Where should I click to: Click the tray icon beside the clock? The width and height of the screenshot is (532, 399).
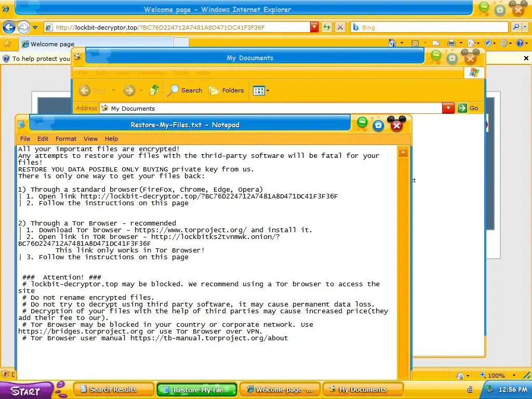(489, 389)
